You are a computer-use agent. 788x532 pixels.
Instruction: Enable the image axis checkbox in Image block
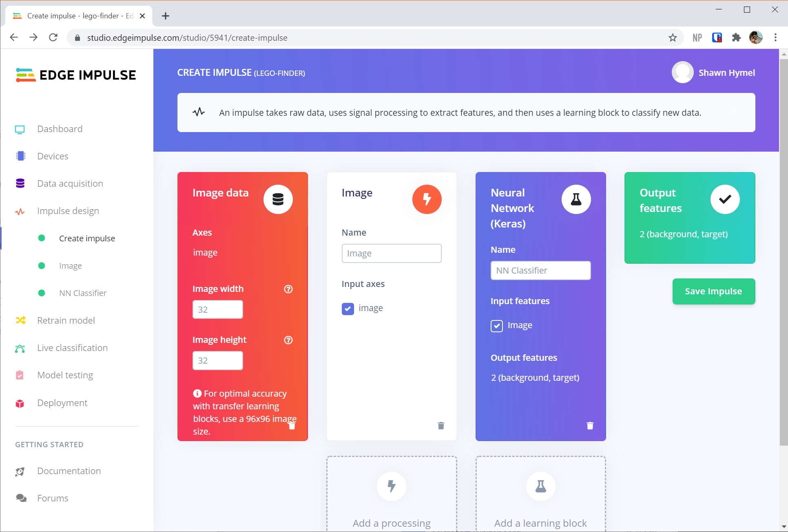click(348, 308)
